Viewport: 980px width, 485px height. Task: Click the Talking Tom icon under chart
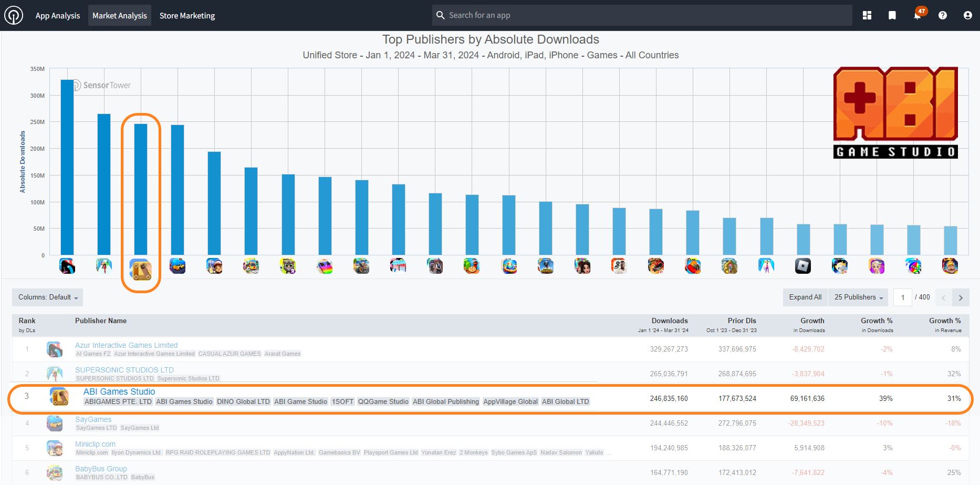(x=288, y=266)
